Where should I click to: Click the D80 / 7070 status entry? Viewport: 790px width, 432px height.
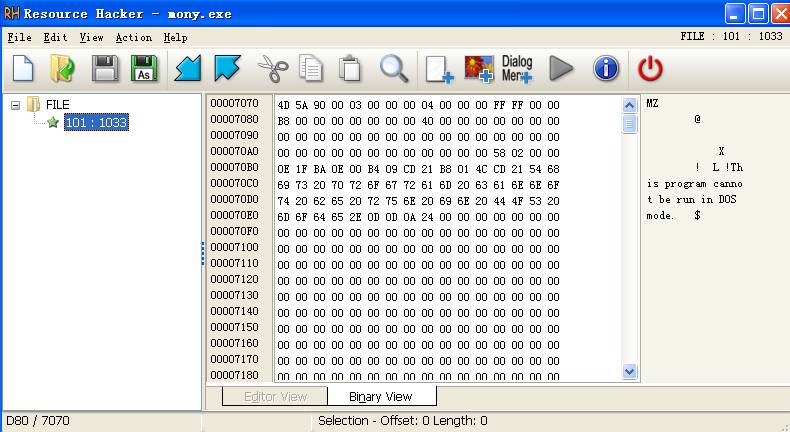pos(38,420)
